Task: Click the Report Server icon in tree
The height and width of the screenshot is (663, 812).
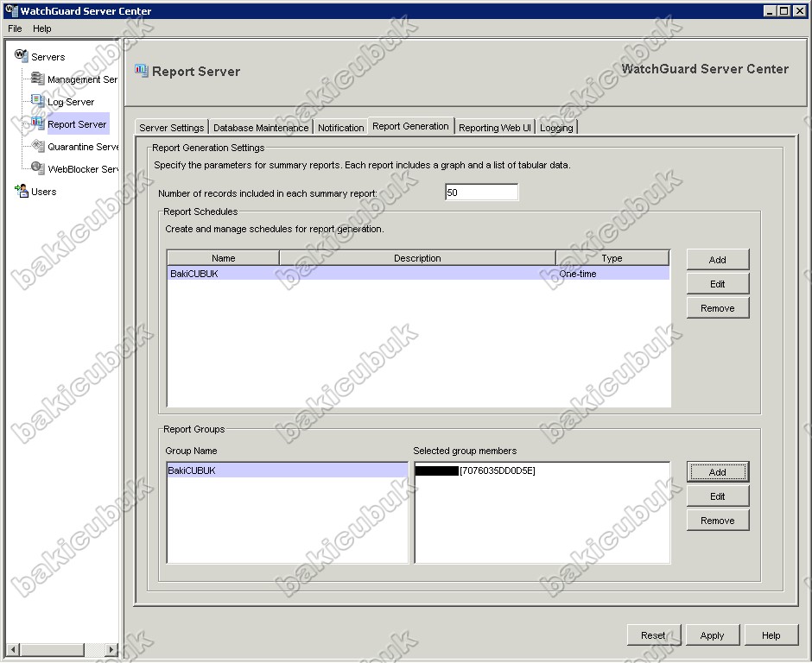Action: (37, 123)
